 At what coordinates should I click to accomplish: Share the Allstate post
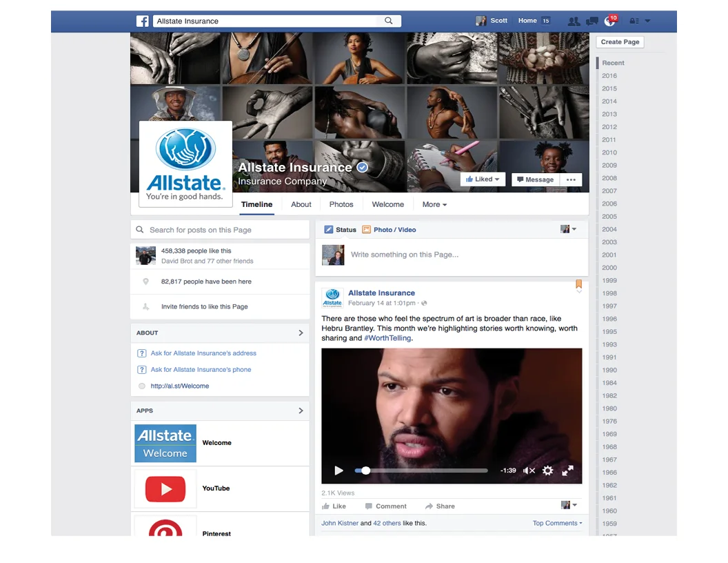tap(440, 506)
